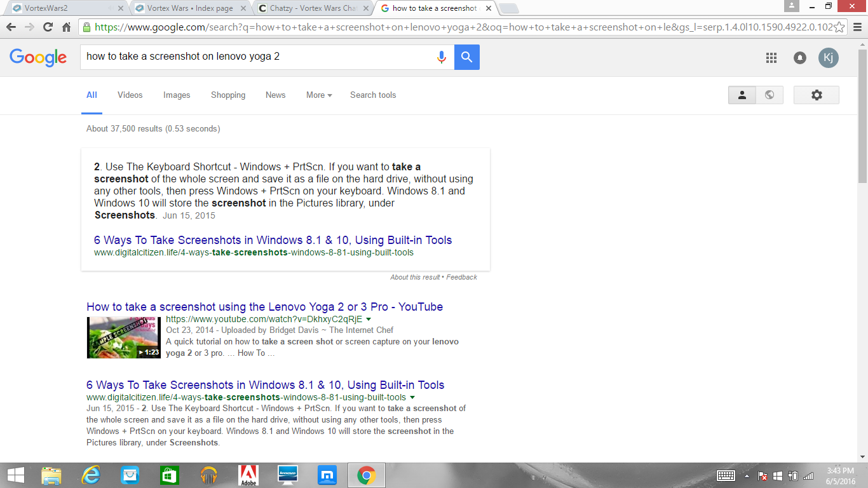Image resolution: width=868 pixels, height=488 pixels.
Task: Expand the YouTube result URL dropdown arrow
Action: click(369, 319)
